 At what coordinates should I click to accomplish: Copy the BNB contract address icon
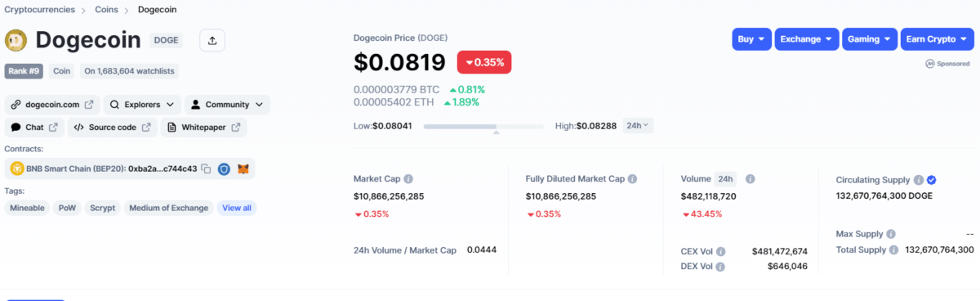click(207, 168)
